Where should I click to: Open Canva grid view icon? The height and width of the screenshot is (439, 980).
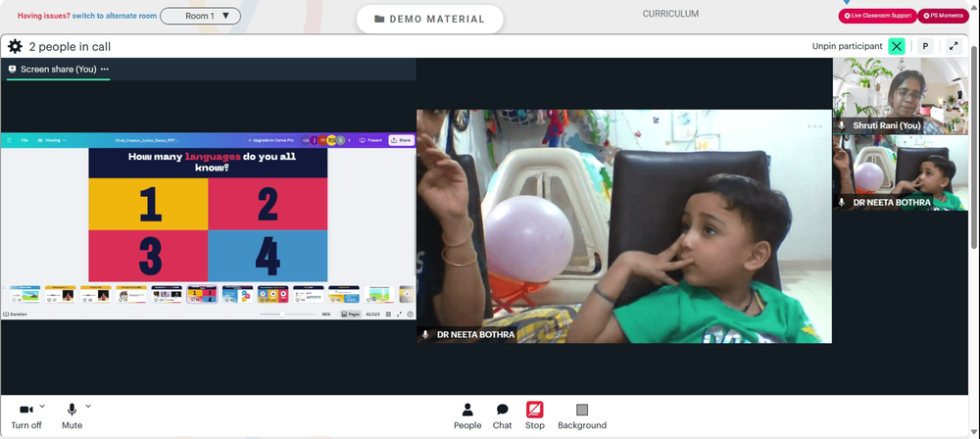click(388, 314)
